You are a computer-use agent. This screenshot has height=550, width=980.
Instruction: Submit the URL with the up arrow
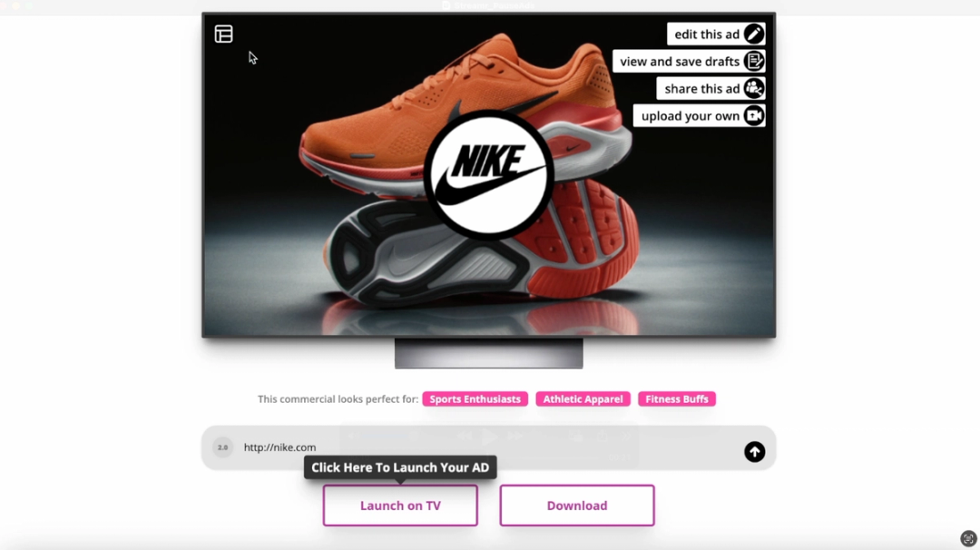tap(754, 451)
